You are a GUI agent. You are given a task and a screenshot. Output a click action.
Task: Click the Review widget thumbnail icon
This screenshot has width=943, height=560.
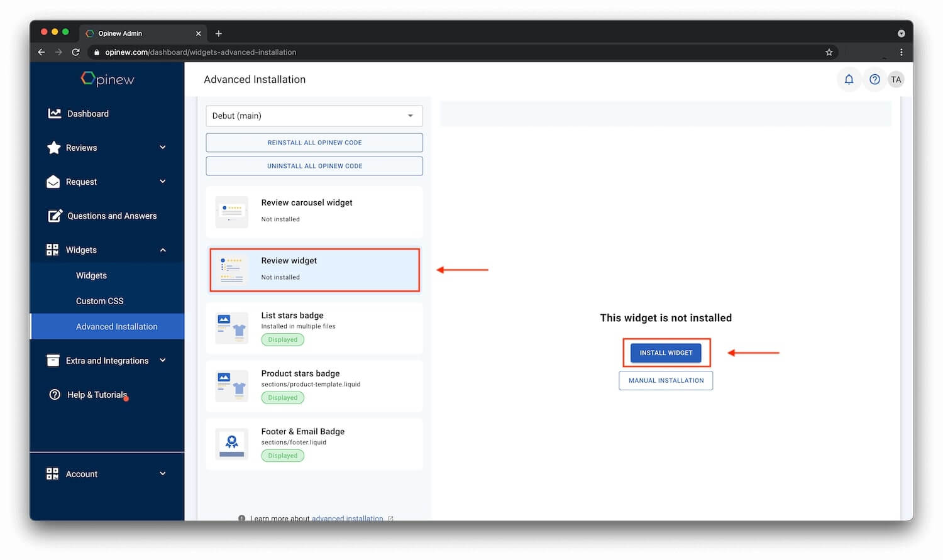point(231,270)
